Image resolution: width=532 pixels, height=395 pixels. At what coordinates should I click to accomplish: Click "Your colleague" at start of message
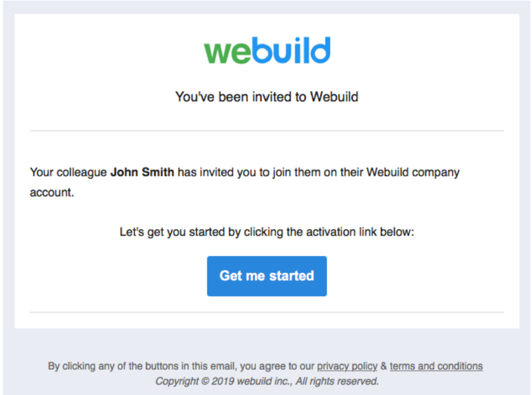point(69,172)
